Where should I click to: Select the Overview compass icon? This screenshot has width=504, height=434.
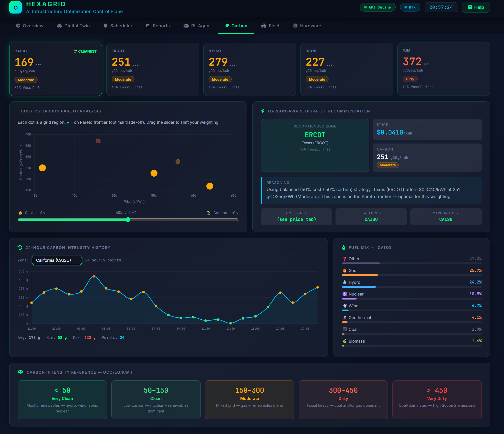pyautogui.click(x=18, y=26)
